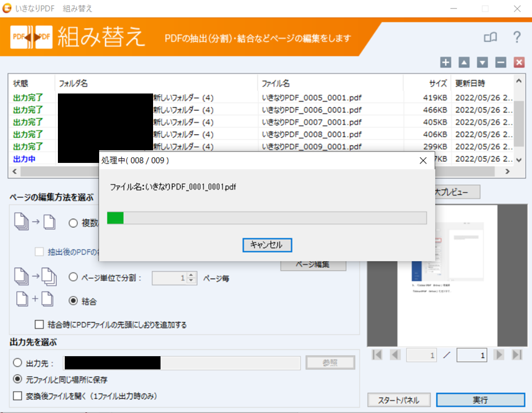The image size is (532, 413).
Task: Select file いきなりPDF_0008_0001.pdf
Action: point(311,134)
